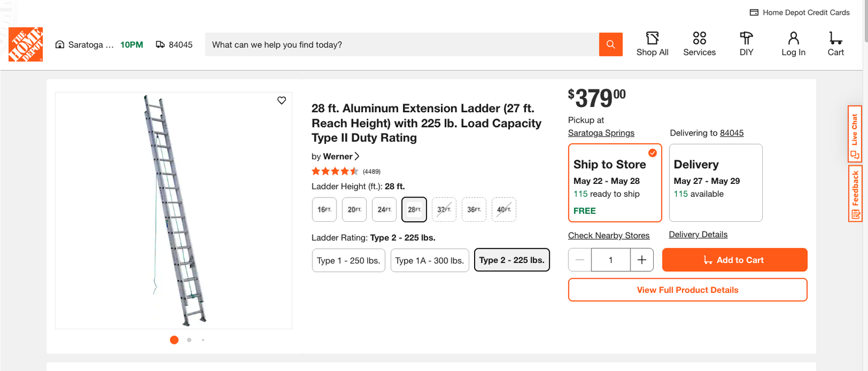Select the second image carousel dot
Image resolution: width=868 pixels, height=371 pixels.
click(x=189, y=340)
